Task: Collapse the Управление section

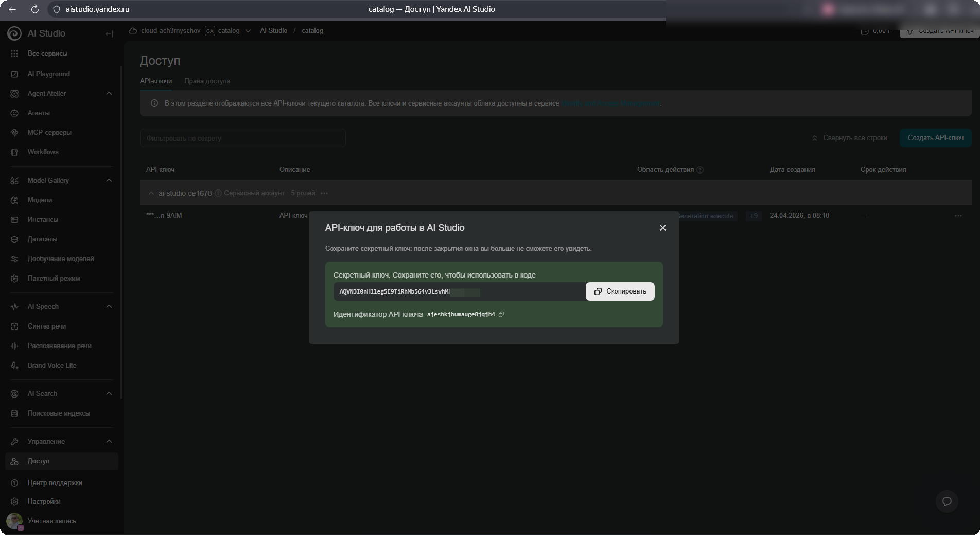Action: (109, 441)
